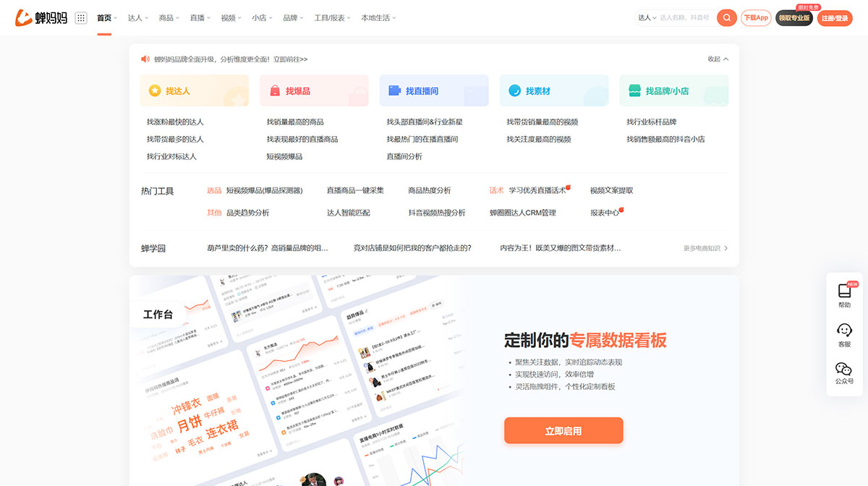The width and height of the screenshot is (868, 486).
Task: Click the 找素材 microphone icon
Action: [x=514, y=90]
